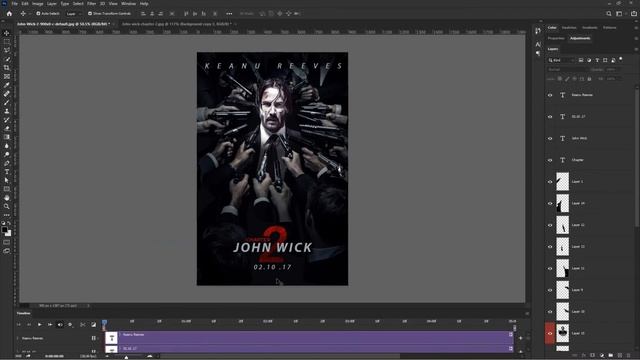Select the Layer 1 thumbnail

[562, 182]
